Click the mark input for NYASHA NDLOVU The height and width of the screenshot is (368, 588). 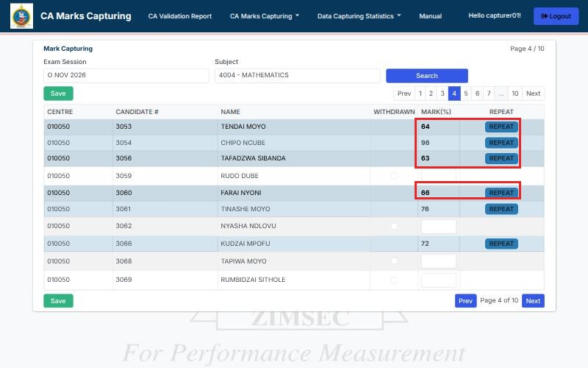click(438, 227)
